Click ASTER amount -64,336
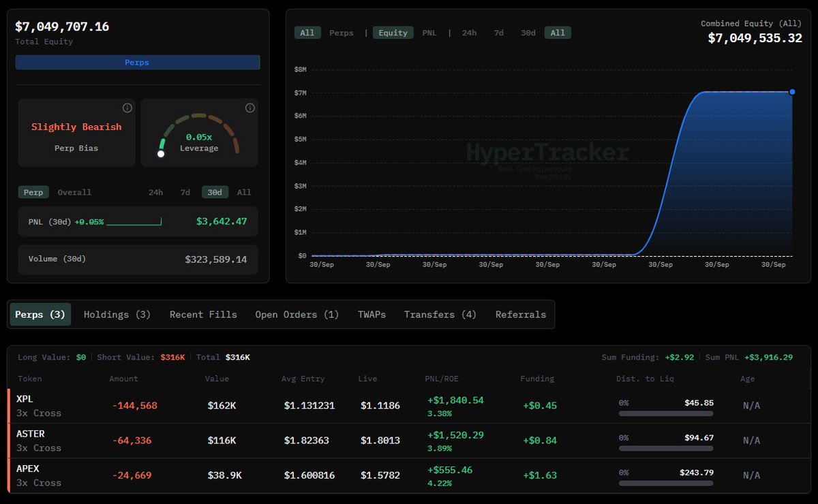 point(132,441)
